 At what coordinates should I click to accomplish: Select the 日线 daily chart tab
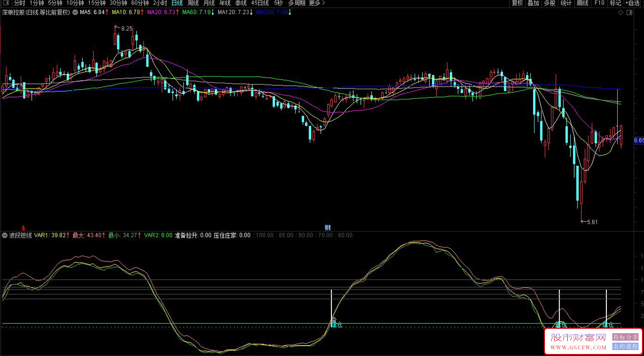click(x=177, y=3)
